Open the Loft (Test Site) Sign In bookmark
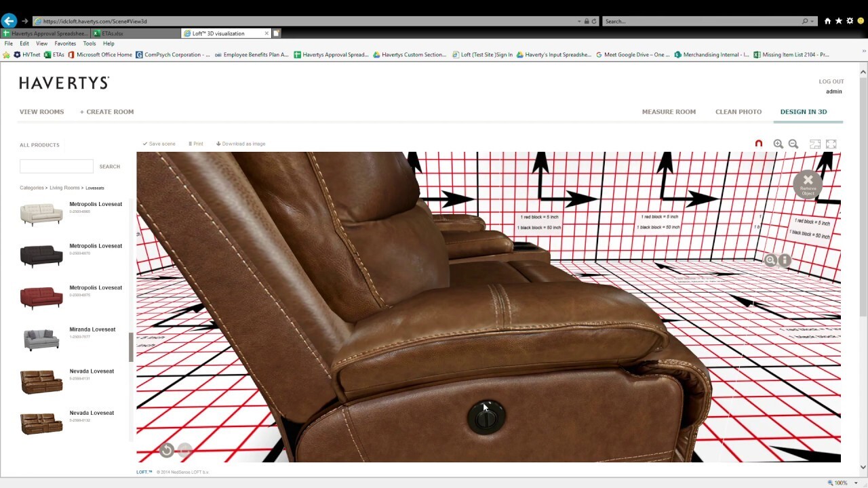 tap(482, 55)
